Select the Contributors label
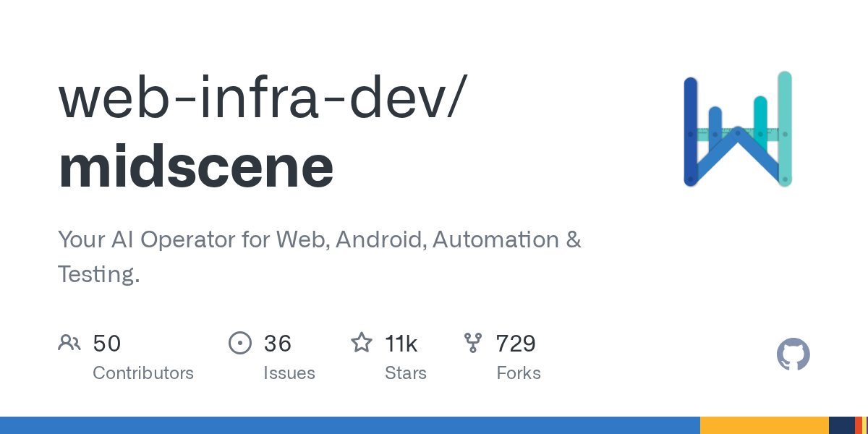The height and width of the screenshot is (434, 868). 143,373
